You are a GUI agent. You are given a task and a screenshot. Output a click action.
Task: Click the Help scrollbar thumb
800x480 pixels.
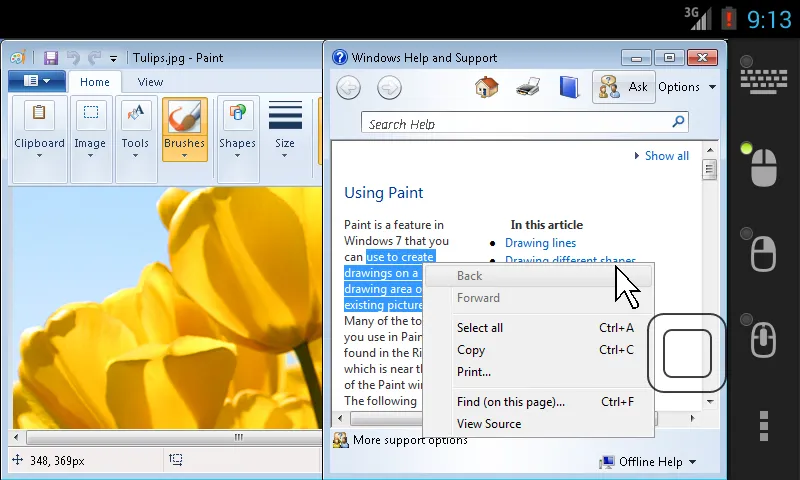tap(710, 169)
